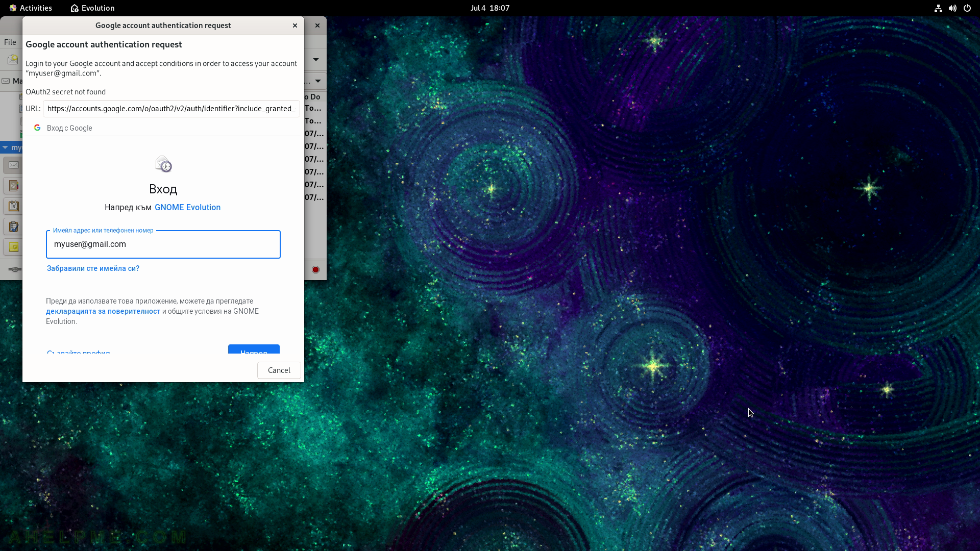Open the декларацията за поверителност privacy link

(103, 311)
